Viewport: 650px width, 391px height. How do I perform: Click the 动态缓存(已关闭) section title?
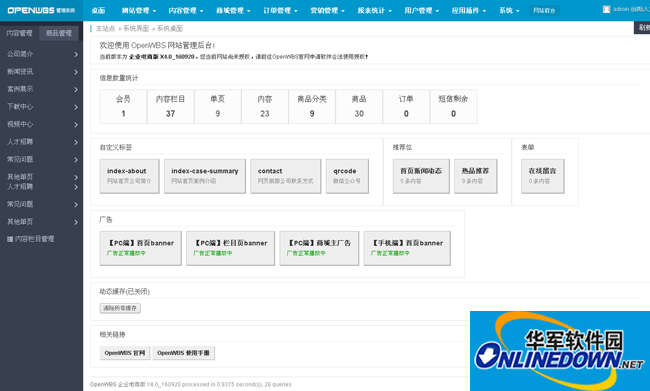[125, 291]
